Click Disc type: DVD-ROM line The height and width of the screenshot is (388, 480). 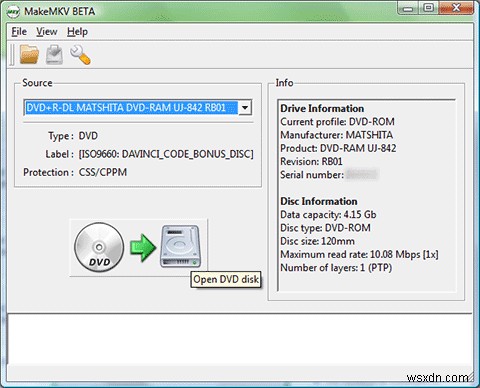tap(325, 228)
